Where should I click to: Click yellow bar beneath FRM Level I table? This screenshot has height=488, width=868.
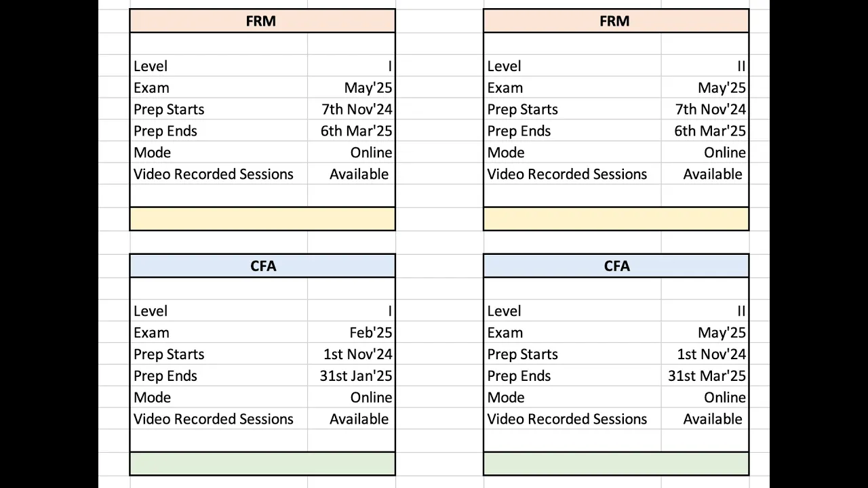pyautogui.click(x=262, y=219)
